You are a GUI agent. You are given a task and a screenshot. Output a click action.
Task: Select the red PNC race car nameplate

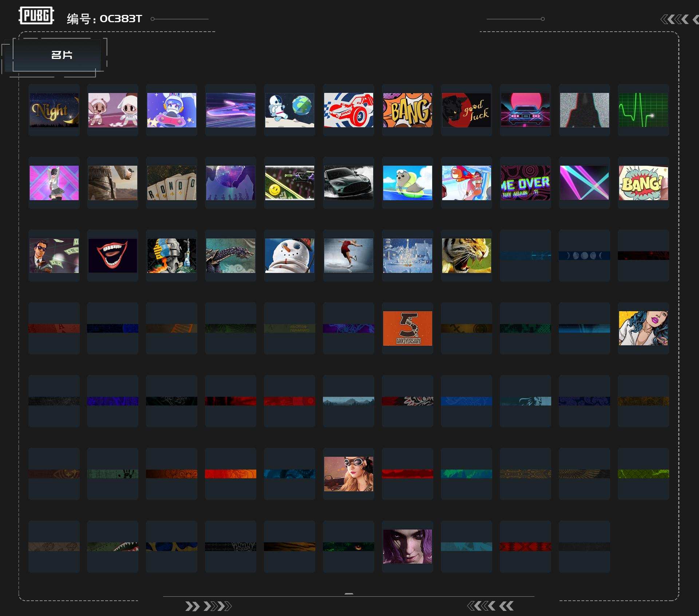pyautogui.click(x=349, y=110)
